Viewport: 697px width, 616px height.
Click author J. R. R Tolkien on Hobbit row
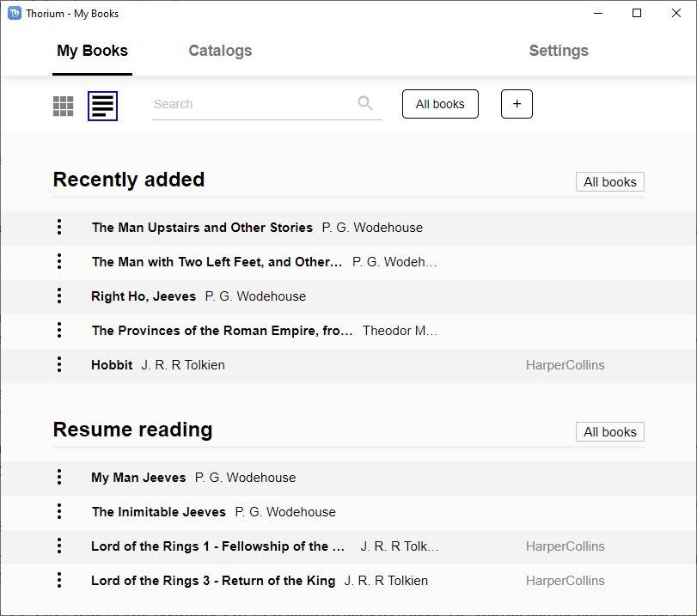coord(183,365)
